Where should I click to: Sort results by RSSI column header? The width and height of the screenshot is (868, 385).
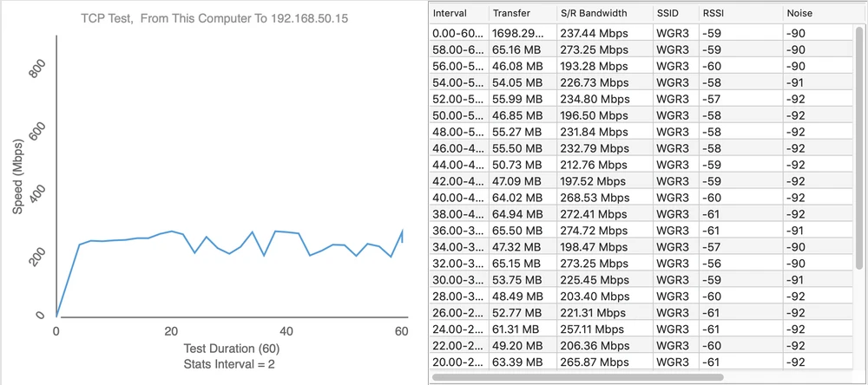pyautogui.click(x=713, y=14)
